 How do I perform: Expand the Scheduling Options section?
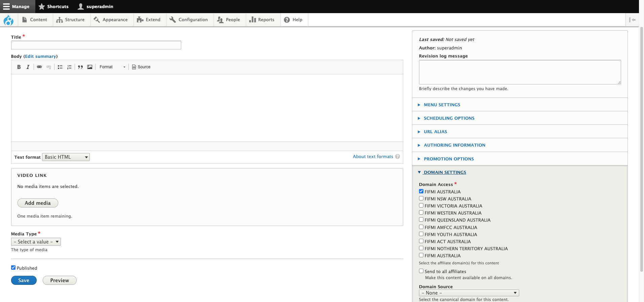point(449,118)
